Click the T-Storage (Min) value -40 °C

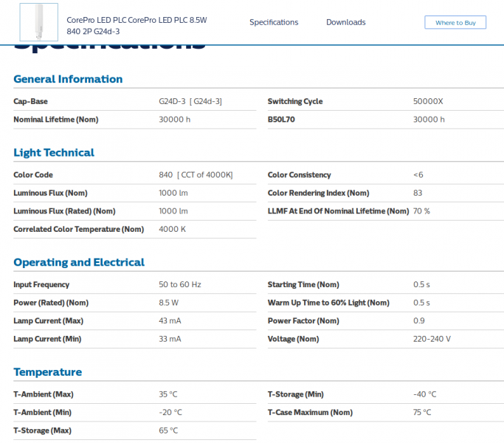coord(424,394)
